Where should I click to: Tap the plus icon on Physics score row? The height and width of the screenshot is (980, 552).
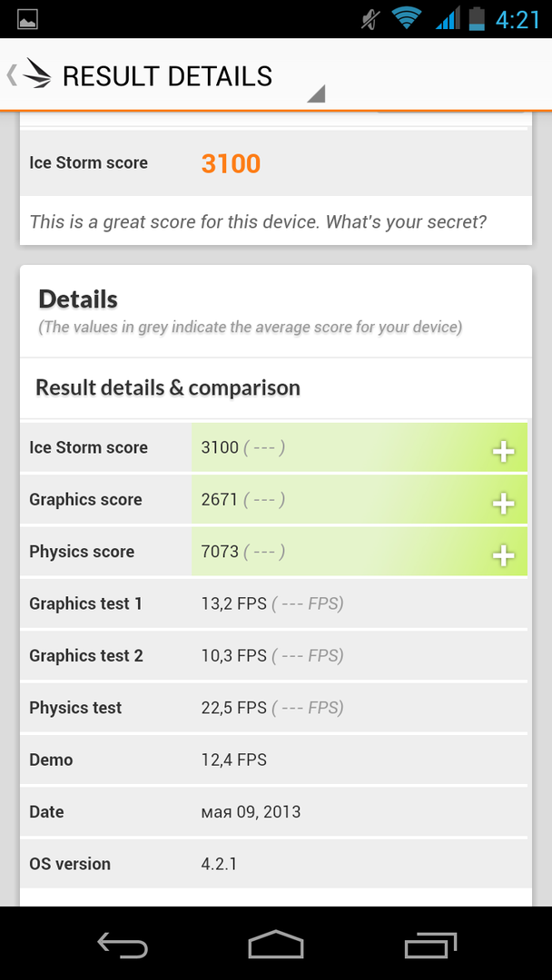click(503, 552)
